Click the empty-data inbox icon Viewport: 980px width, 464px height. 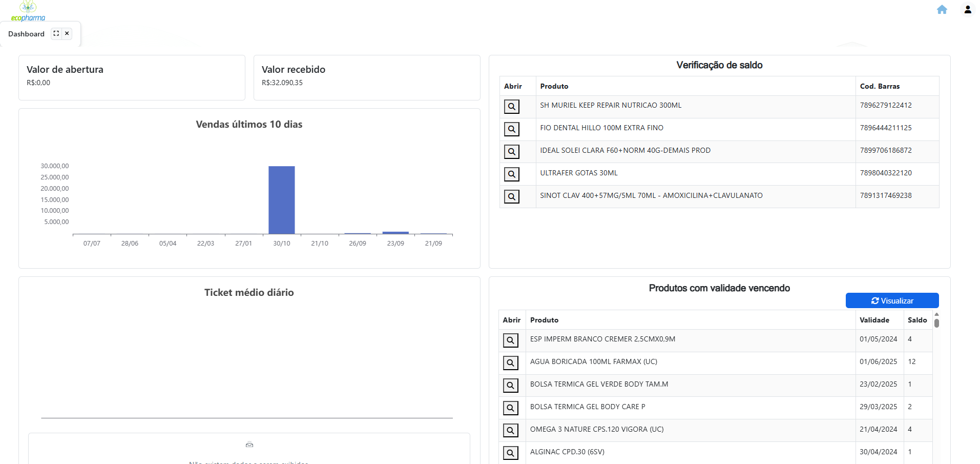(249, 445)
